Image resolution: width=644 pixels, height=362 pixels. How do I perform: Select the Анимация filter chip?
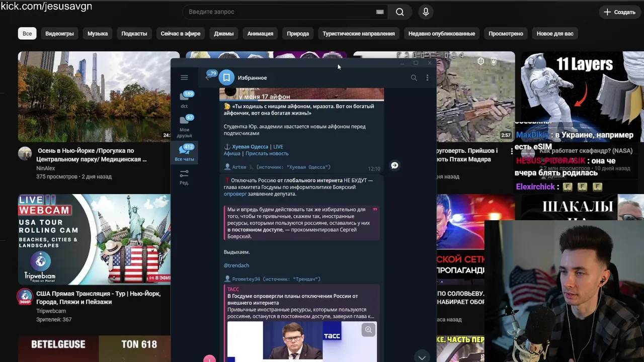(x=260, y=34)
